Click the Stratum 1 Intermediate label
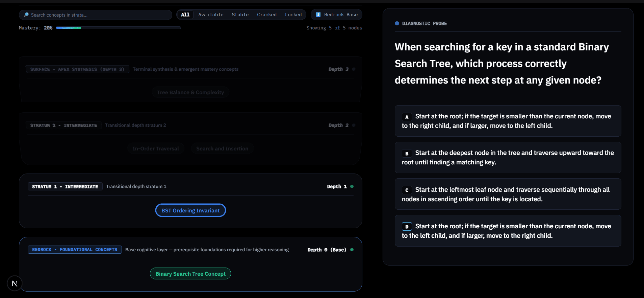644x298 pixels. (x=65, y=186)
